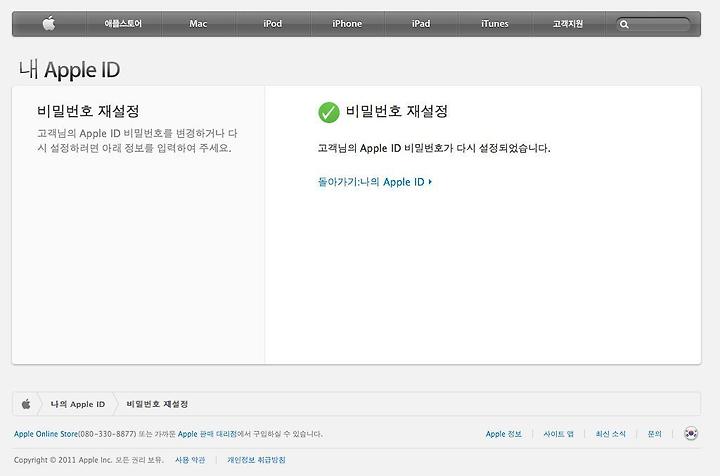Click the green checkmark success icon
The height and width of the screenshot is (476, 720).
coord(328,112)
